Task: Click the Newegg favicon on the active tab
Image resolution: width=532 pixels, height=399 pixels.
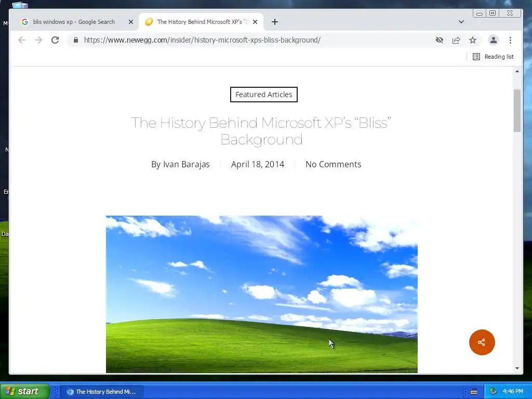Action: 149,22
